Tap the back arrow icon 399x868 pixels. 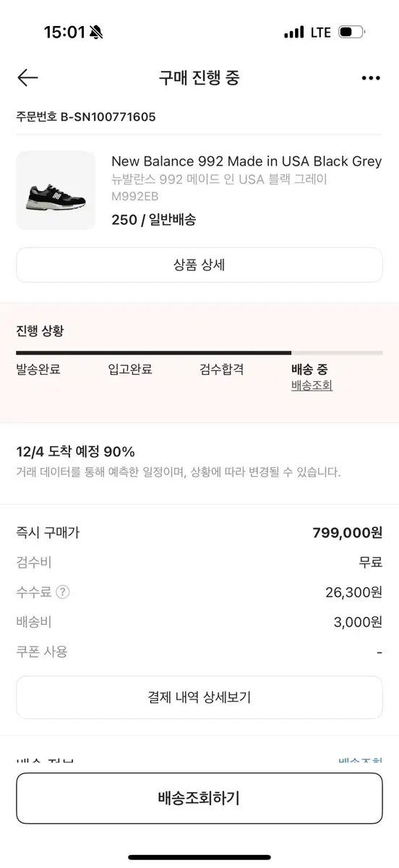(x=27, y=77)
